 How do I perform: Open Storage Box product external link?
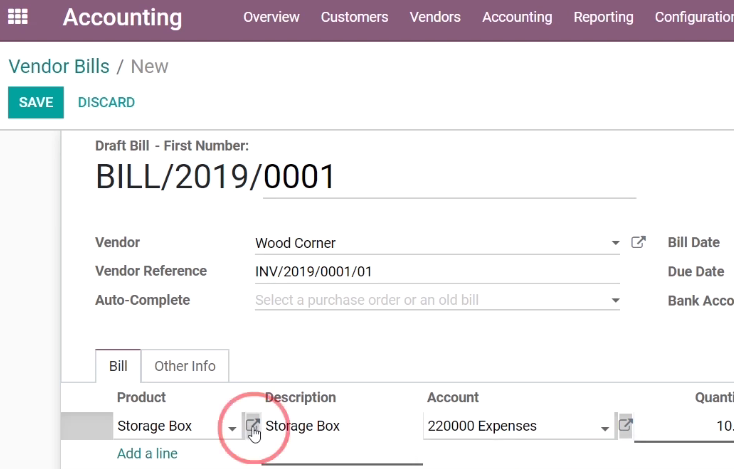(x=253, y=425)
